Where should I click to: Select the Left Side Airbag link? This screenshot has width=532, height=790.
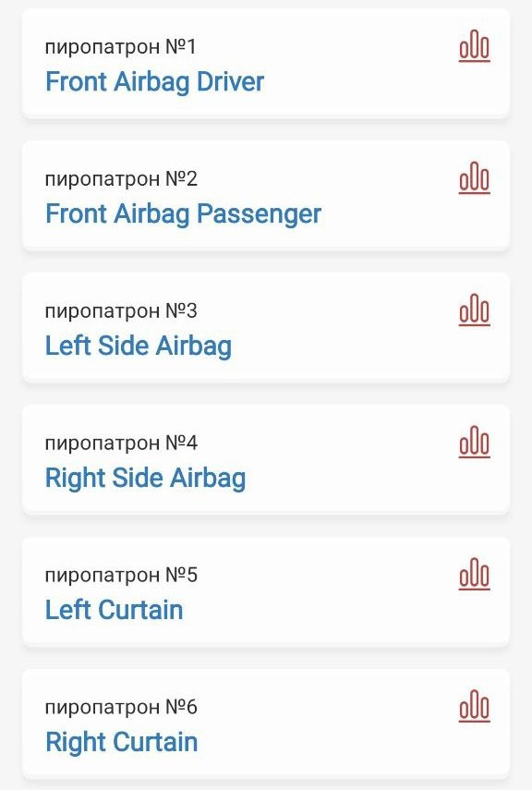pos(139,346)
